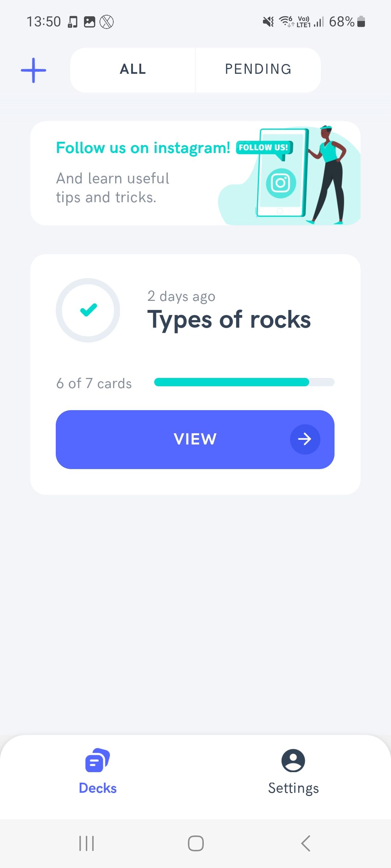This screenshot has width=391, height=868.
Task: Tap the FOLLOW US! speech bubble
Action: (264, 148)
